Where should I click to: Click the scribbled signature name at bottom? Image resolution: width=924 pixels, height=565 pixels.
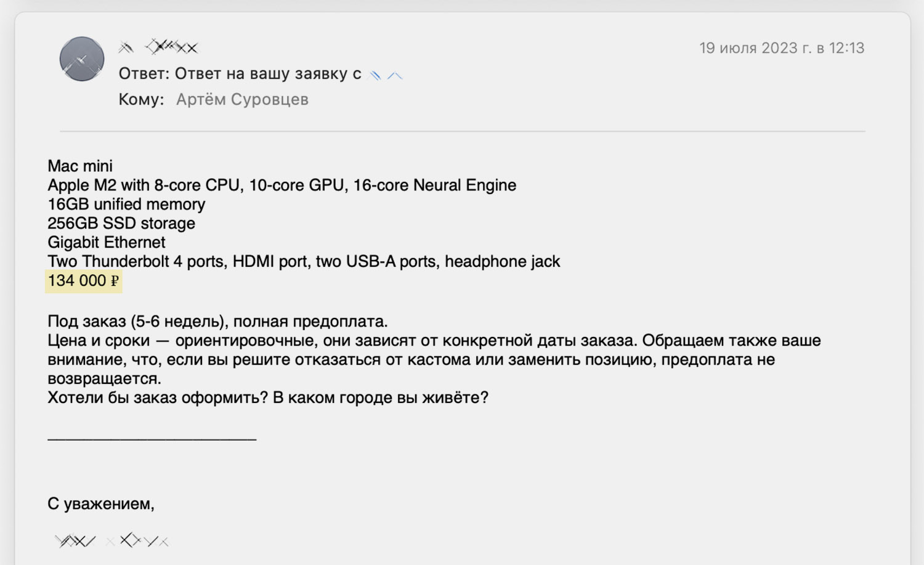click(111, 541)
